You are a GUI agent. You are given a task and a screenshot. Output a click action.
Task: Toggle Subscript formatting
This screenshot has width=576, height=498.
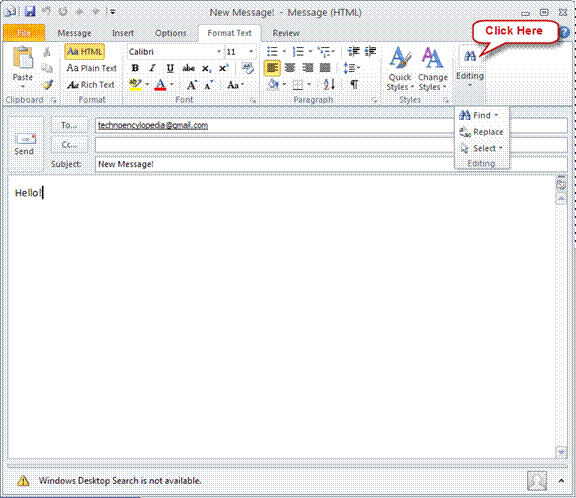point(206,68)
